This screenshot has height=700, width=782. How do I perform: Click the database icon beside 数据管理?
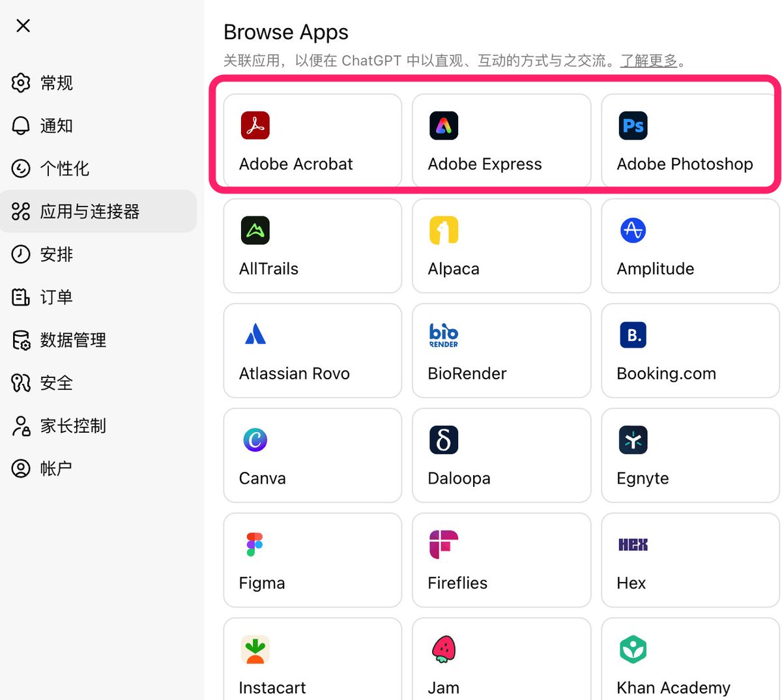21,340
